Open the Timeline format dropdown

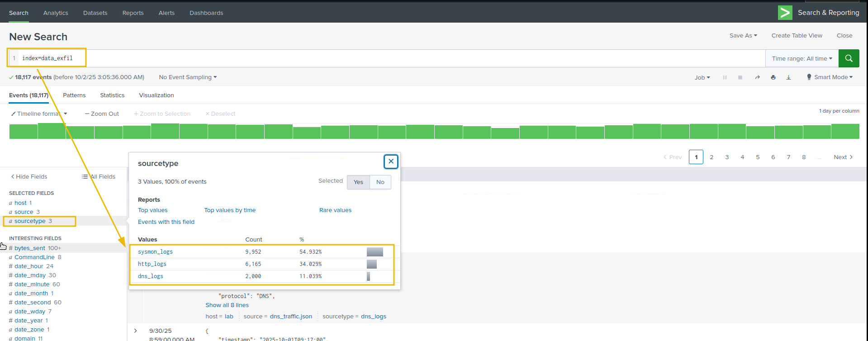(x=39, y=114)
